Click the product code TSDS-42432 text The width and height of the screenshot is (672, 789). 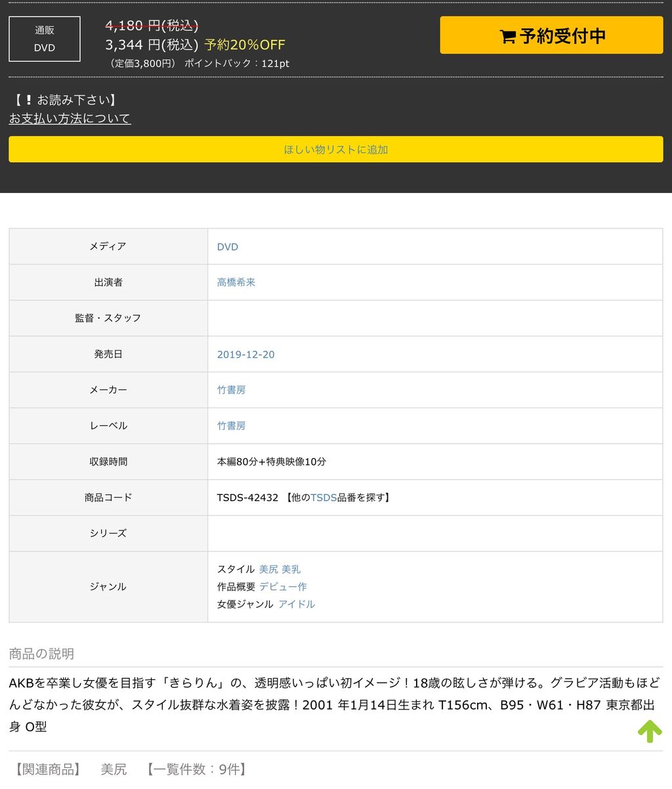click(x=248, y=498)
